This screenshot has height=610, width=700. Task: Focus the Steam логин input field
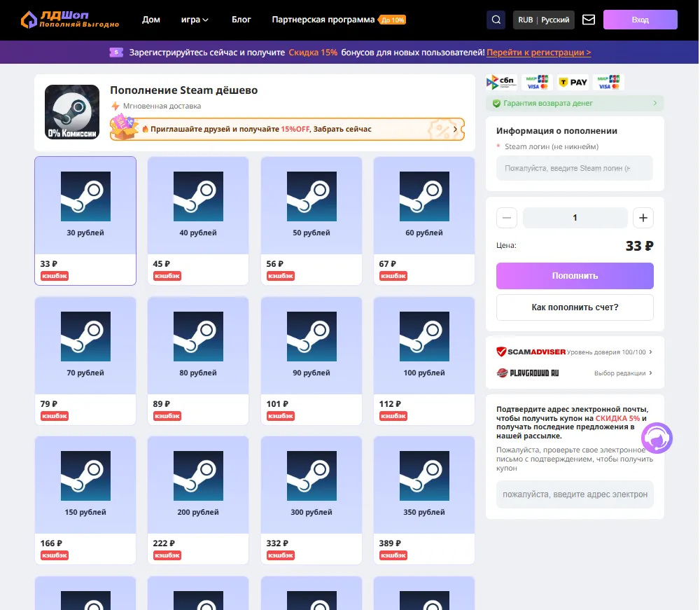[575, 168]
